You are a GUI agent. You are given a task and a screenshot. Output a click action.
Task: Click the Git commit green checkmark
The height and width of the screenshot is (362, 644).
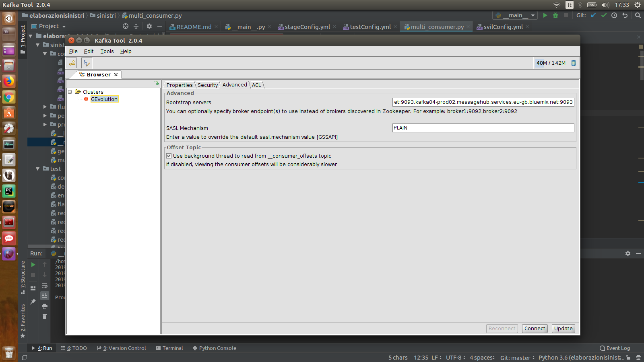604,15
